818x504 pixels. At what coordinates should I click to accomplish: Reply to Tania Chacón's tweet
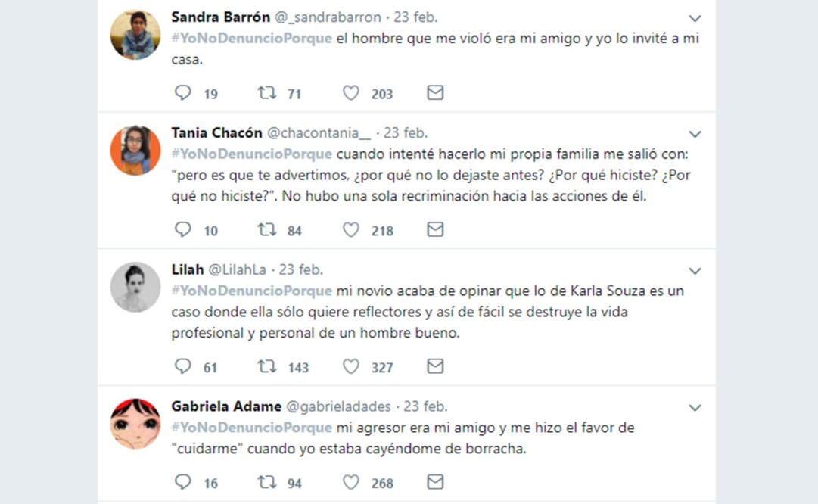point(183,229)
